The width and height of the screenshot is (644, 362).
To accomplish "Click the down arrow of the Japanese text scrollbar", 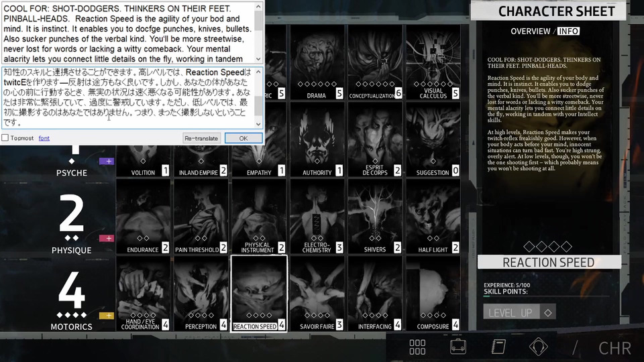I will [258, 124].
